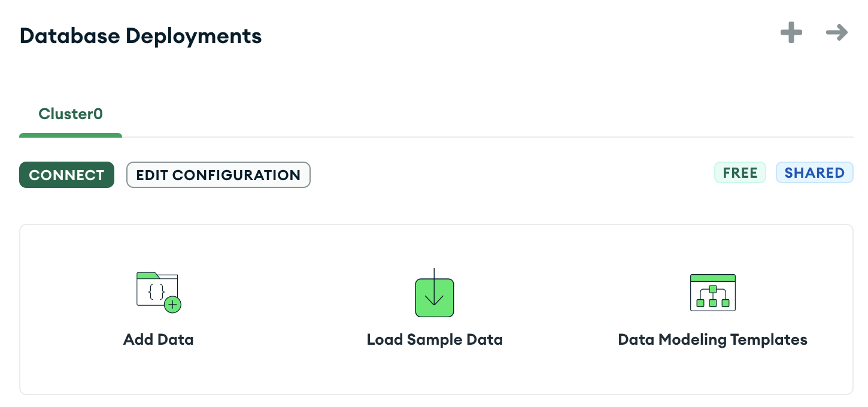868x407 pixels.
Task: Click the green progress bar under Cluster0
Action: (71, 136)
